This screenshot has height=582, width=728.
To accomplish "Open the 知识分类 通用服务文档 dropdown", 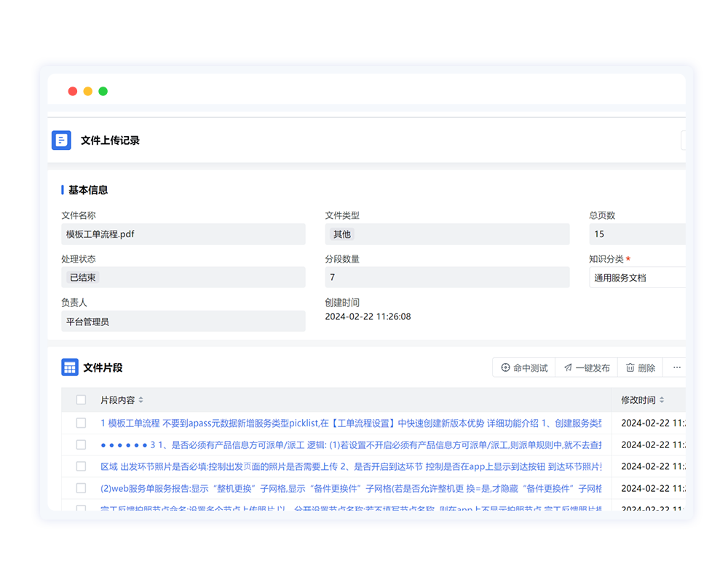I will click(x=637, y=278).
